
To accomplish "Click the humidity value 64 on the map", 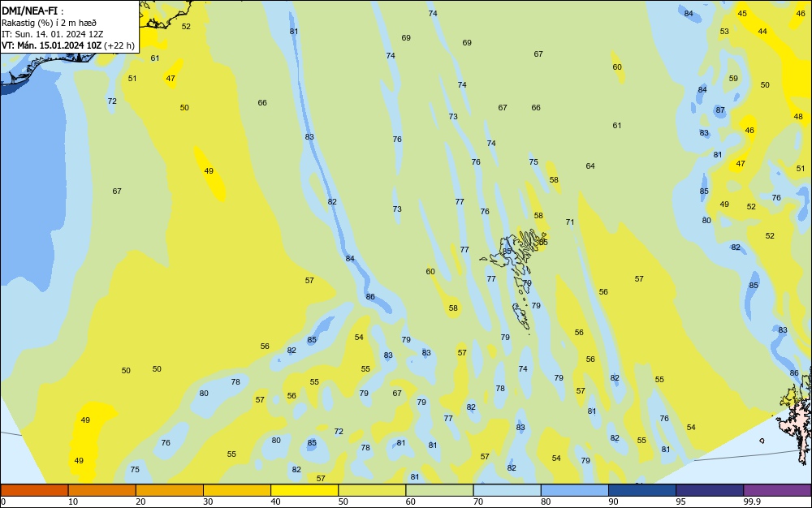I will (590, 166).
